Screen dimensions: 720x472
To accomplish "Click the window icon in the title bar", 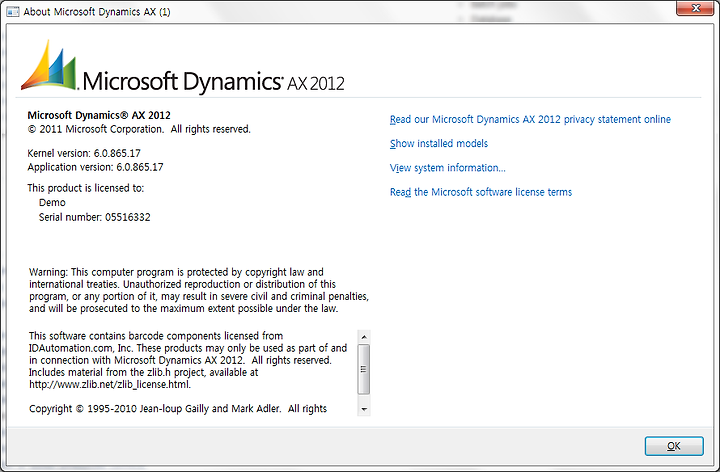I will coord(13,11).
